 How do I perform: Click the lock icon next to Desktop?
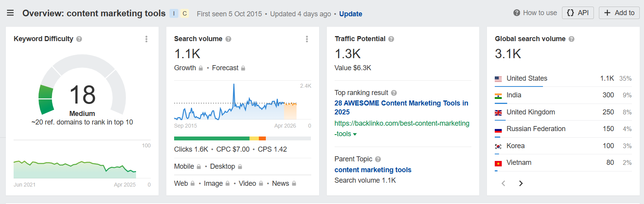click(x=240, y=167)
